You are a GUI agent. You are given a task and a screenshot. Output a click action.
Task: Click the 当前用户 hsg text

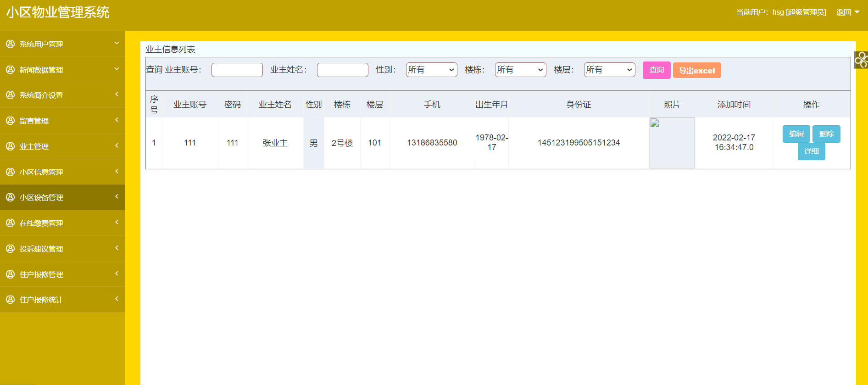pos(781,12)
